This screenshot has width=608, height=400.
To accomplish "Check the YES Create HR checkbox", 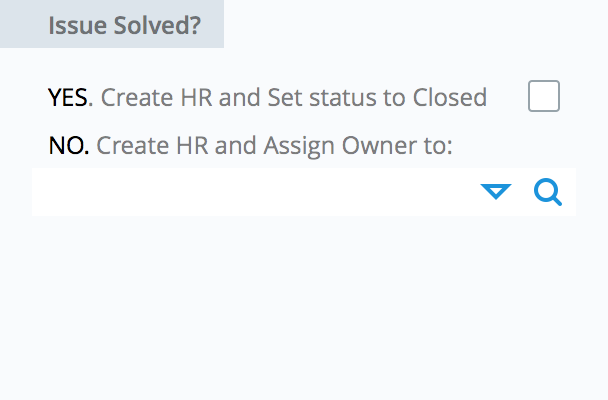I will tap(544, 96).
